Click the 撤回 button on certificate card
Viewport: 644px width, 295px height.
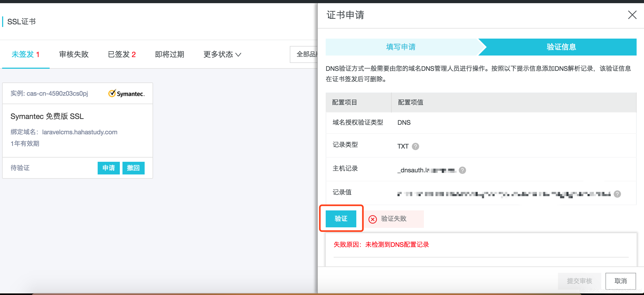(x=134, y=168)
